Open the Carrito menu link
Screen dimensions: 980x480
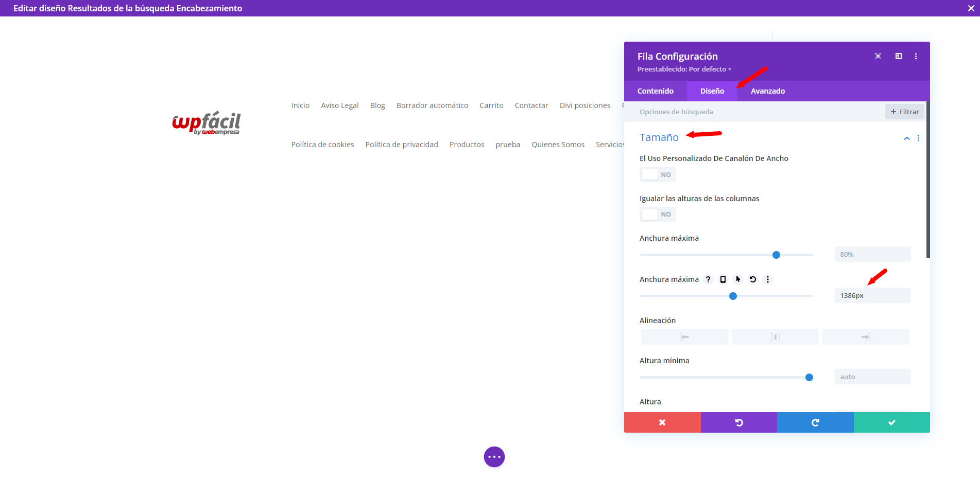[491, 105]
